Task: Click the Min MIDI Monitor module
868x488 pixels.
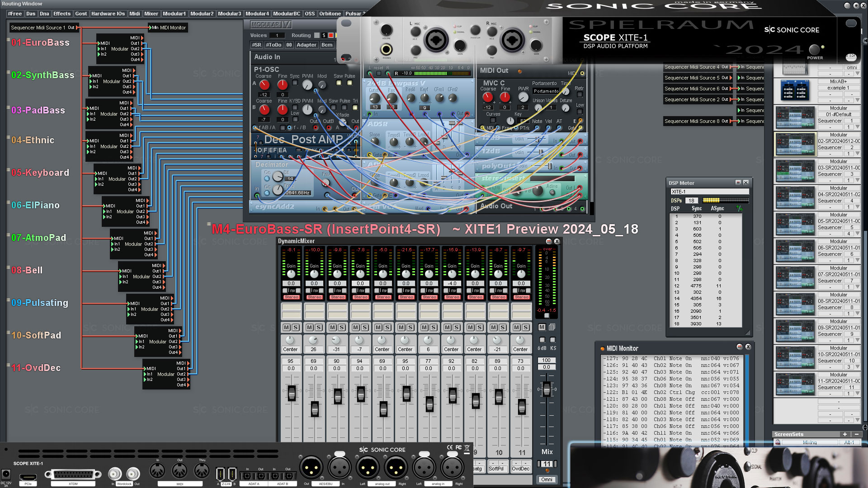Action: 168,28
